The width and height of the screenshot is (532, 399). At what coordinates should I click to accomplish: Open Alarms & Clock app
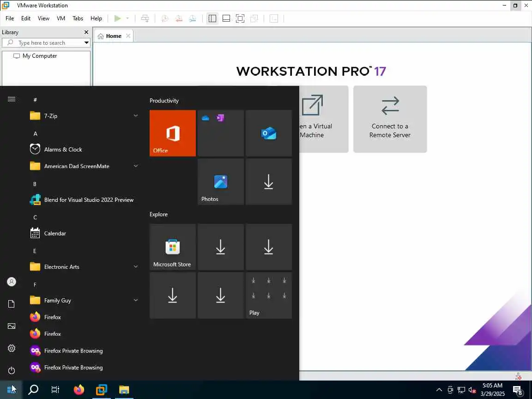[84, 149]
